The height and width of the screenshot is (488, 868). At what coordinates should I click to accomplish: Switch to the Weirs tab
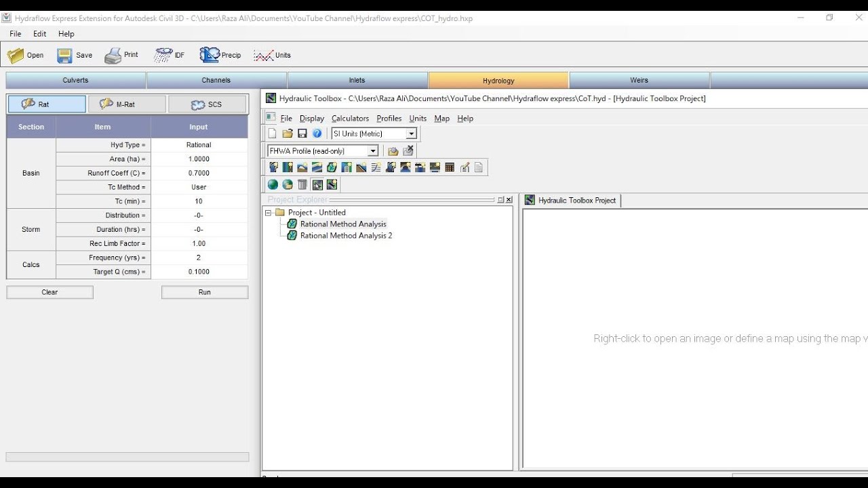click(639, 81)
